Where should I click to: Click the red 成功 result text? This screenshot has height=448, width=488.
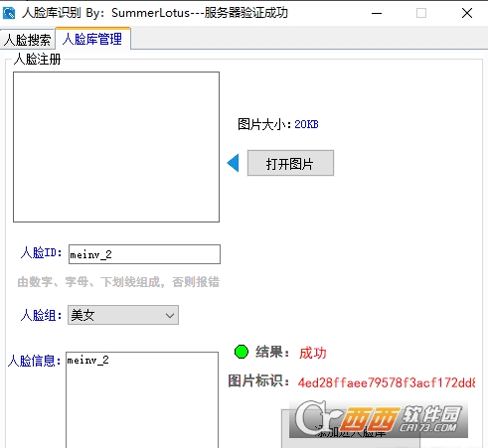click(x=312, y=353)
